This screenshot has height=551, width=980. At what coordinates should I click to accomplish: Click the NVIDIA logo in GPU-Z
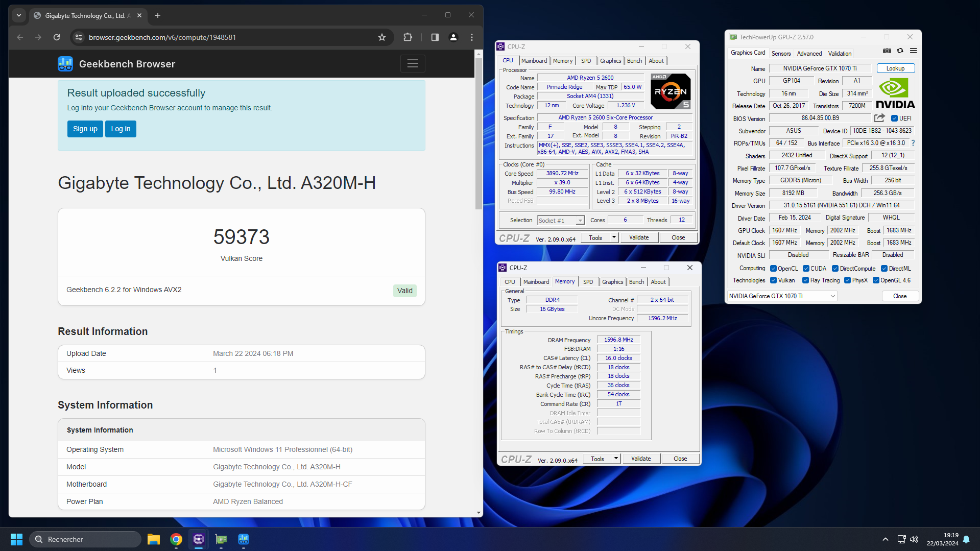coord(896,93)
